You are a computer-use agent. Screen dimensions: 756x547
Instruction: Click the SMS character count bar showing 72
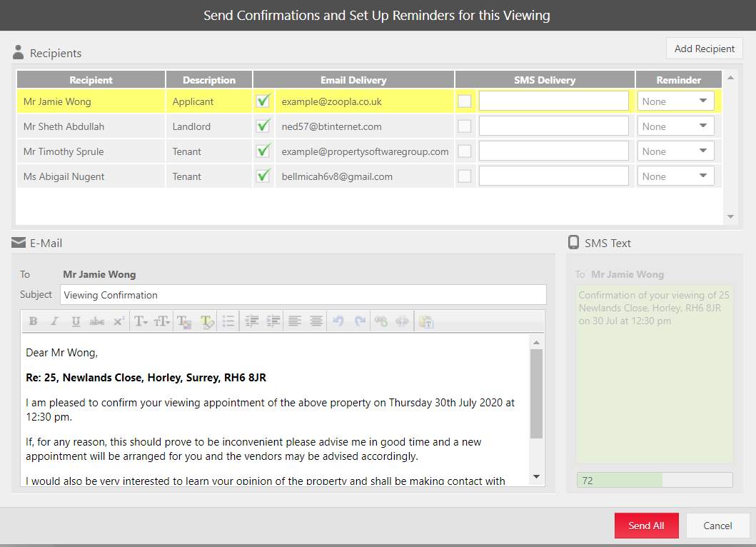pos(655,480)
